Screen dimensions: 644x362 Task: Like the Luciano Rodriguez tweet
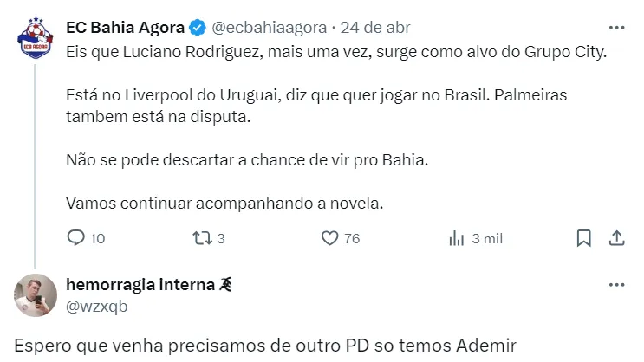[329, 238]
